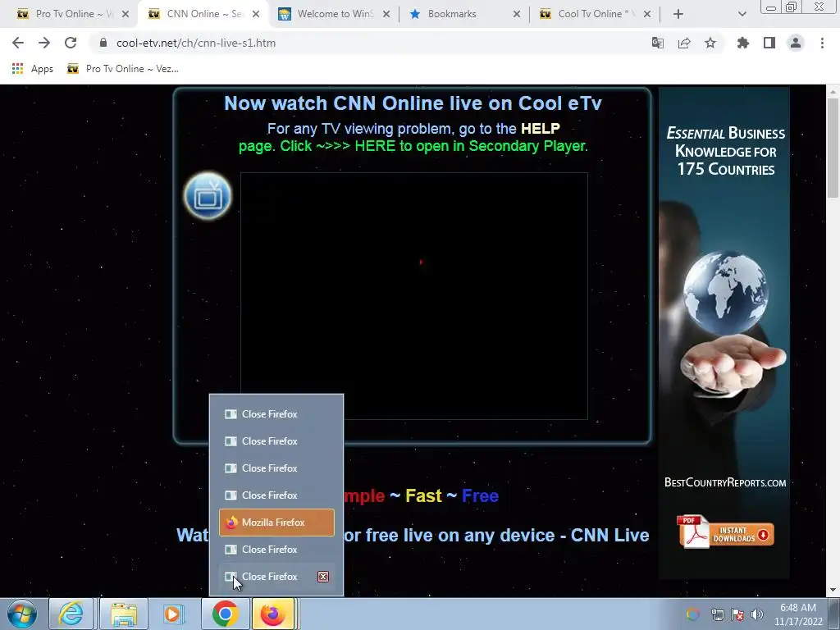This screenshot has width=840, height=630.
Task: Open the Extensions puzzle icon
Action: tap(742, 43)
